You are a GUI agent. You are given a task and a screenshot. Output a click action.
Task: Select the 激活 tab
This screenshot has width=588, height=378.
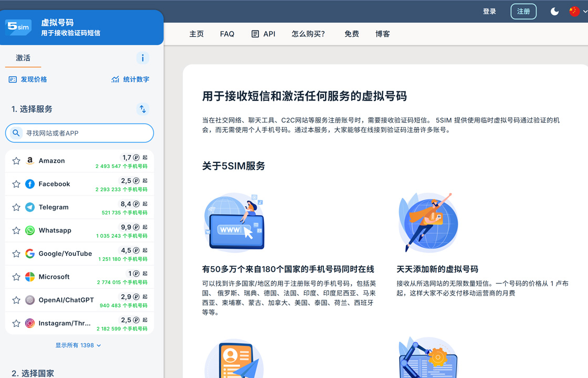click(x=23, y=58)
